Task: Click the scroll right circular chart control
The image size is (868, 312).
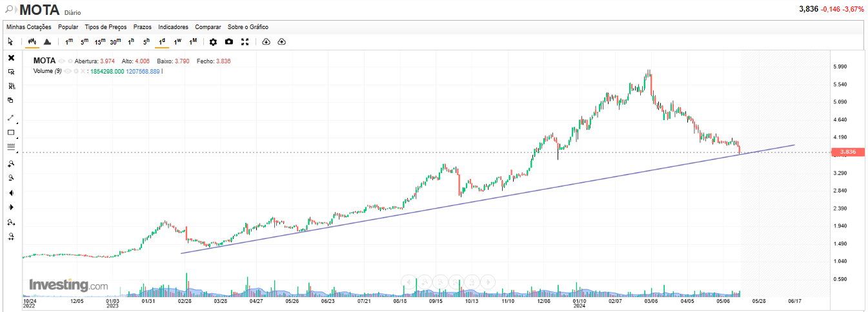Action: (x=488, y=282)
